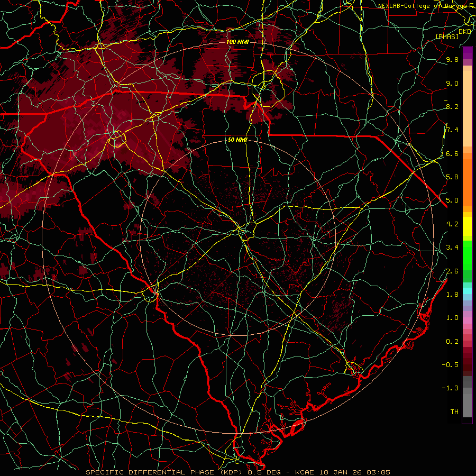
Task: Pick the cyan color bar segment
Action: pos(467,291)
